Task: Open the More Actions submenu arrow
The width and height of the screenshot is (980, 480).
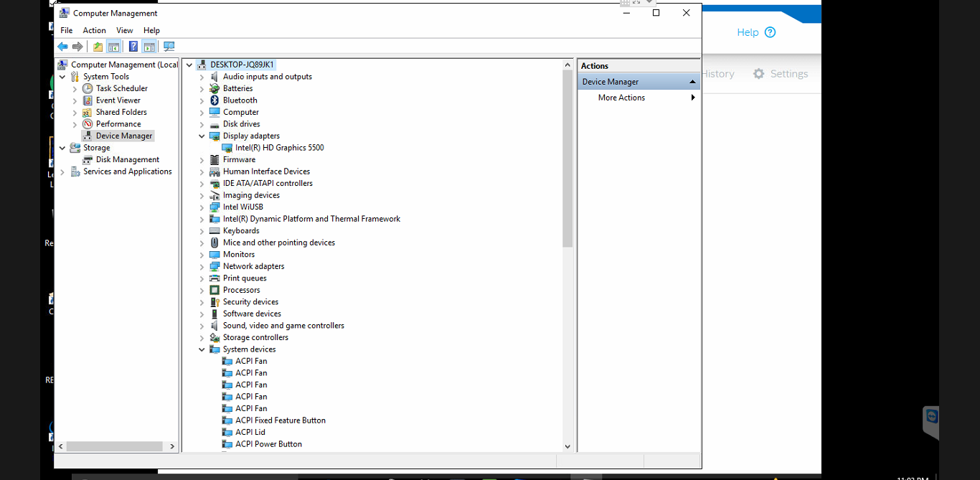Action: (693, 98)
